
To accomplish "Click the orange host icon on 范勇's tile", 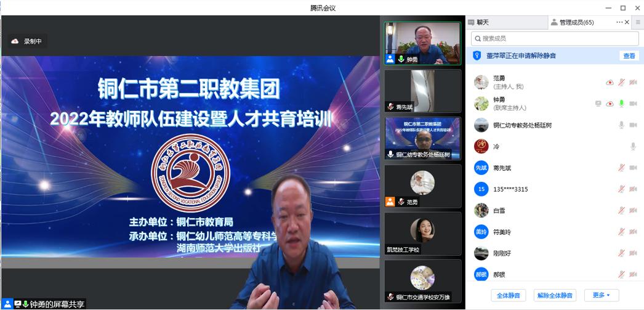I will [x=390, y=202].
